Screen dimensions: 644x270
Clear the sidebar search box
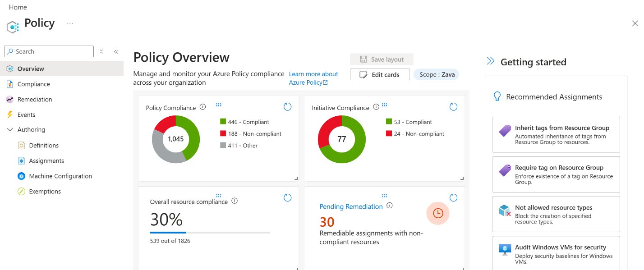pos(101,51)
